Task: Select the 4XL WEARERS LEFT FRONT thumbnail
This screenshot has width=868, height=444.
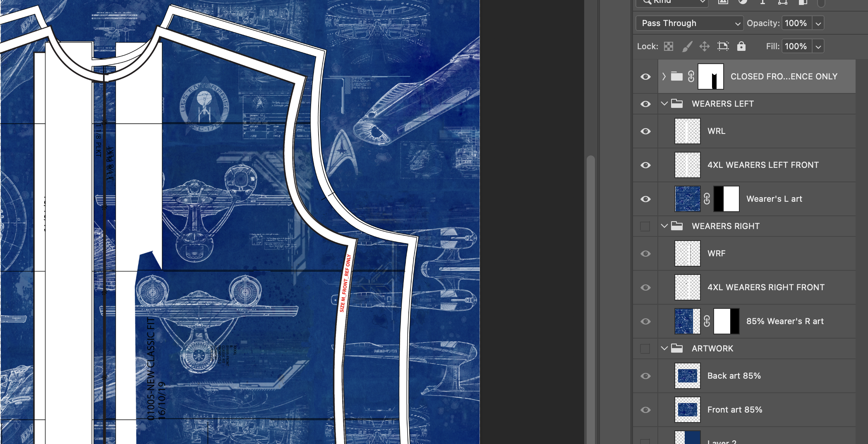Action: pos(688,165)
